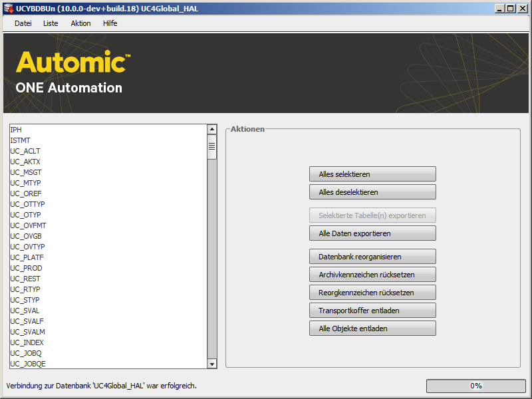Close the UCYBDBUn window
Screen dimensions: 532x399
point(523,9)
